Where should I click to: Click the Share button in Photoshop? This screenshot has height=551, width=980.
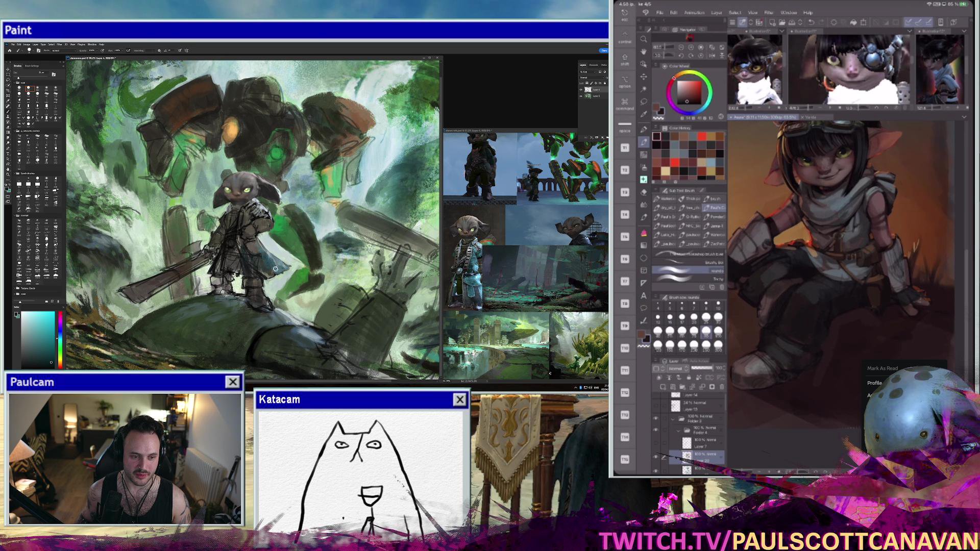pyautogui.click(x=603, y=51)
